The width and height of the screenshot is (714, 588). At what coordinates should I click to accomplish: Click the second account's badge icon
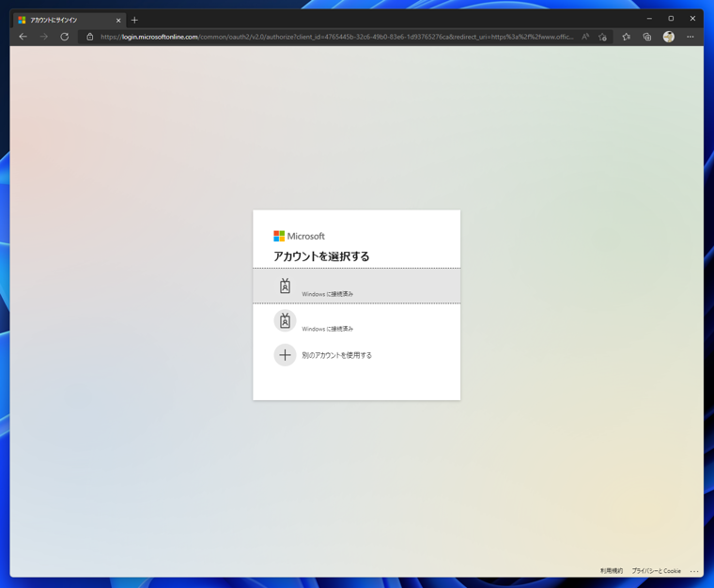click(x=285, y=321)
